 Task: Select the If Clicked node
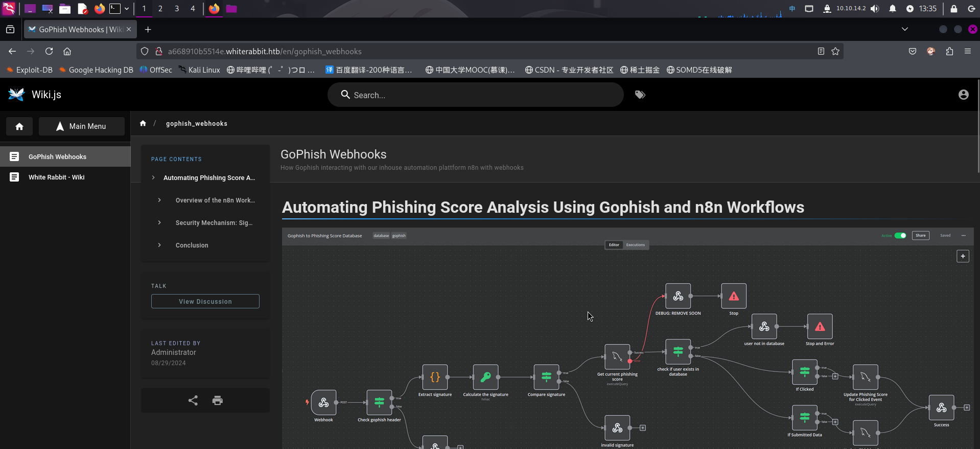tap(805, 372)
